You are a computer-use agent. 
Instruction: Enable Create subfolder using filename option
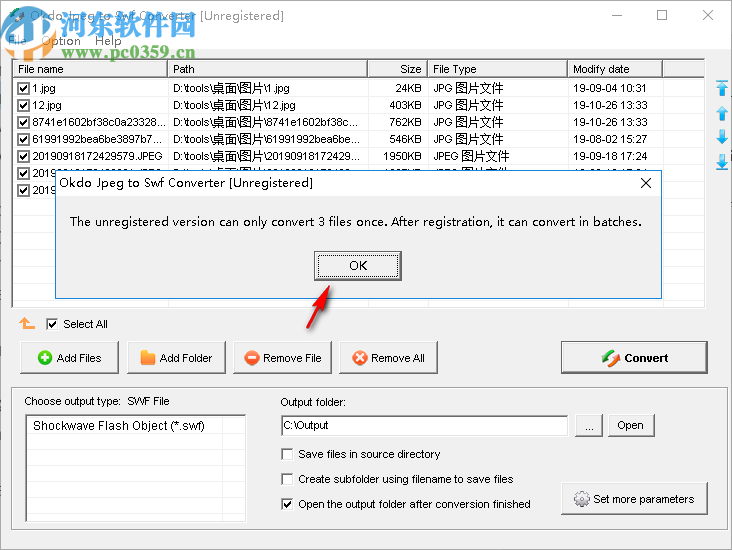click(287, 479)
